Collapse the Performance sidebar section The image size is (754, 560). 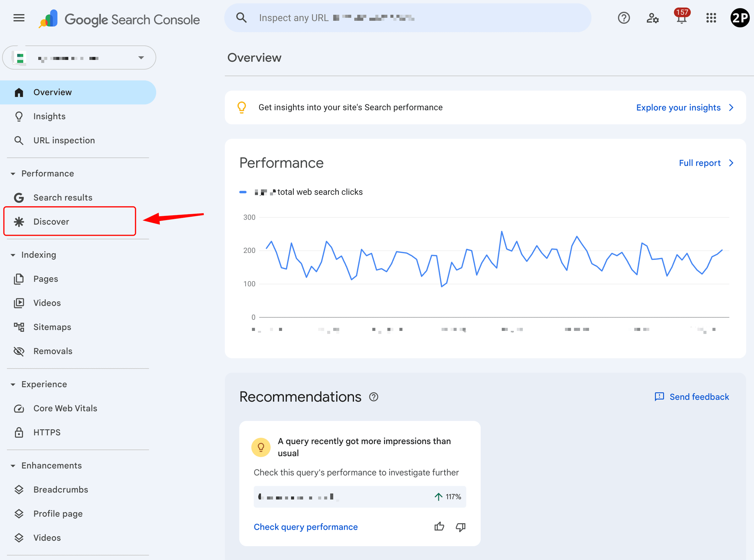coord(13,173)
